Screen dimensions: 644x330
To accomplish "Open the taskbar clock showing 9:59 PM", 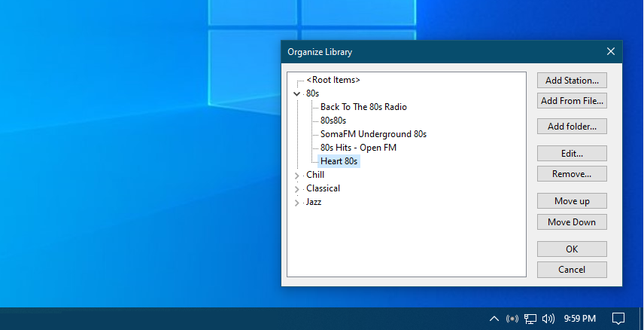I will pos(579,319).
